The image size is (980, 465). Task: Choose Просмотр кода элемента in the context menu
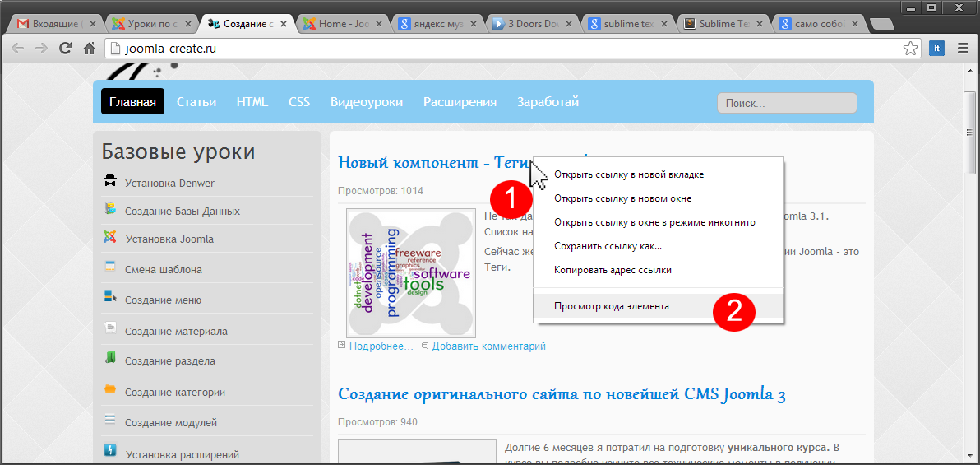(612, 306)
